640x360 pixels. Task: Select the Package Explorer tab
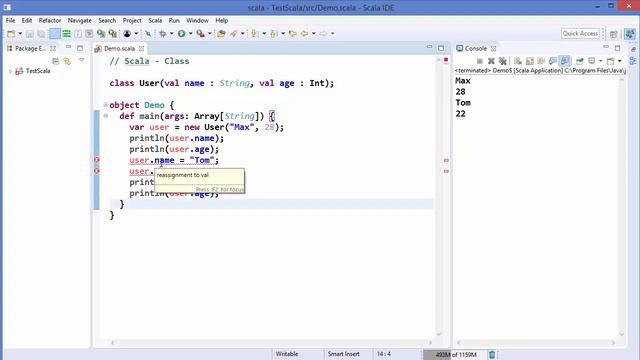coord(30,49)
